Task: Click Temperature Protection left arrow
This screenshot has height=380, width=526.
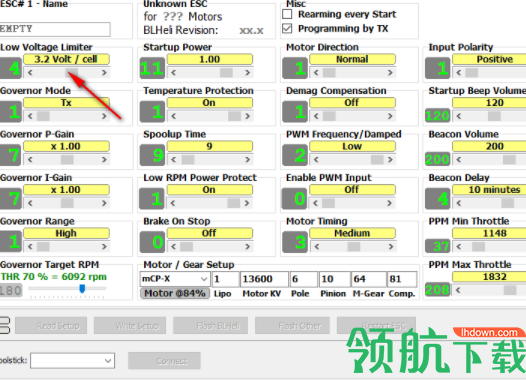Action: point(173,116)
